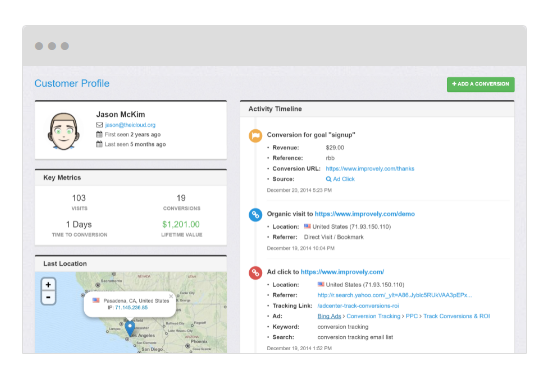Viewport: 540px width, 380px height.
Task: Click the calendar icon beside Last seen
Action: coord(99,144)
